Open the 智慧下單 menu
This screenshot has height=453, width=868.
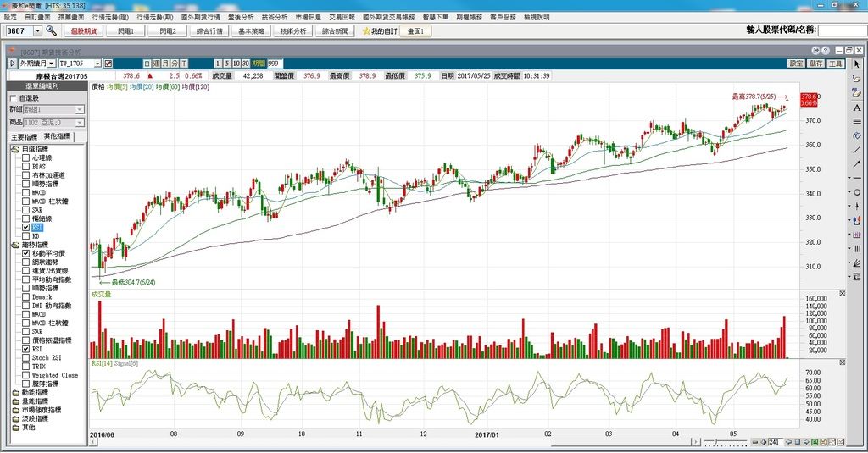pos(436,17)
